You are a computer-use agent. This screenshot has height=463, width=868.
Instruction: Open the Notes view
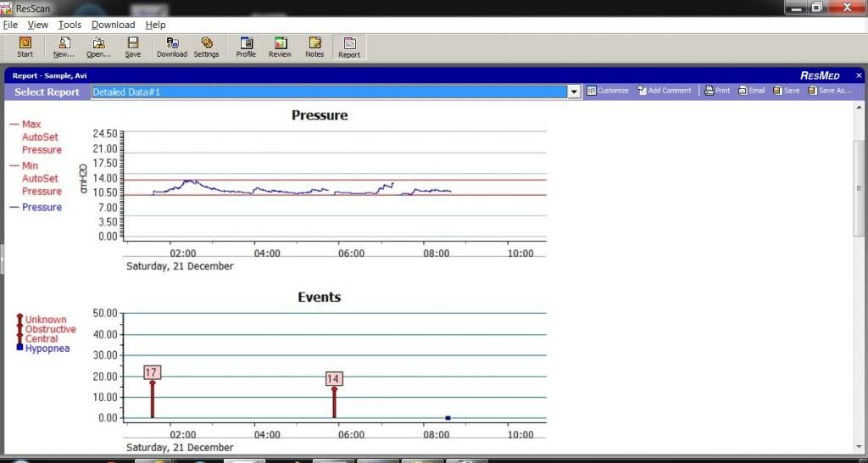coord(314,47)
